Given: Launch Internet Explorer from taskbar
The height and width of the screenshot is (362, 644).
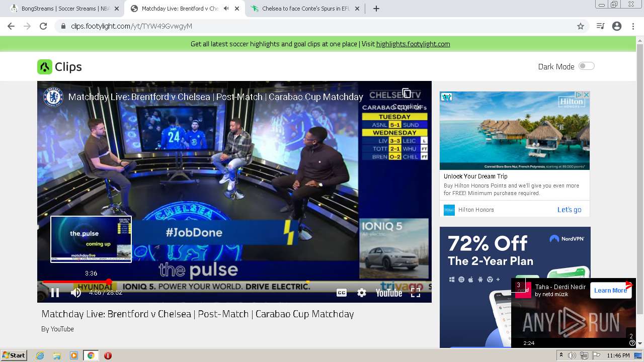Looking at the screenshot, I should point(40,355).
